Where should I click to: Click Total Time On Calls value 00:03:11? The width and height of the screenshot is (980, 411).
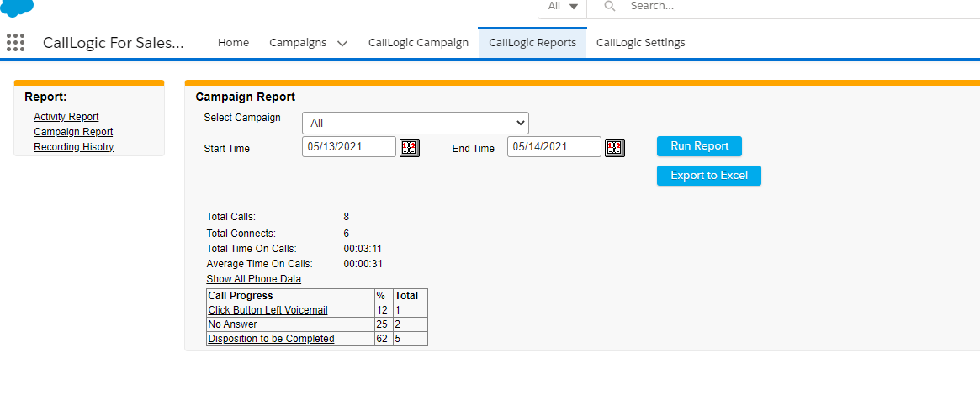(x=363, y=249)
